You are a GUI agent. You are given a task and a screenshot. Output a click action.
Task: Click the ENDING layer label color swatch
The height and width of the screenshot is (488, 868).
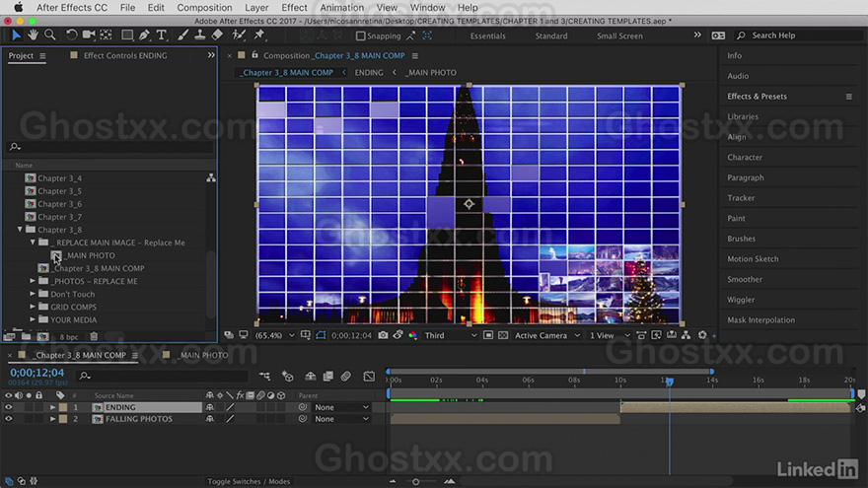pos(63,407)
